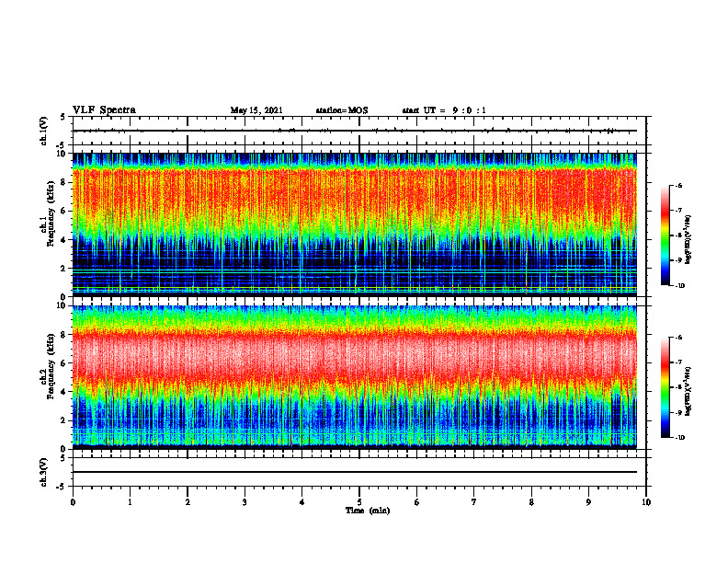728x563 pixels.
Task: Click the ch.1 spectrogram color scale bar
Action: coord(665,236)
